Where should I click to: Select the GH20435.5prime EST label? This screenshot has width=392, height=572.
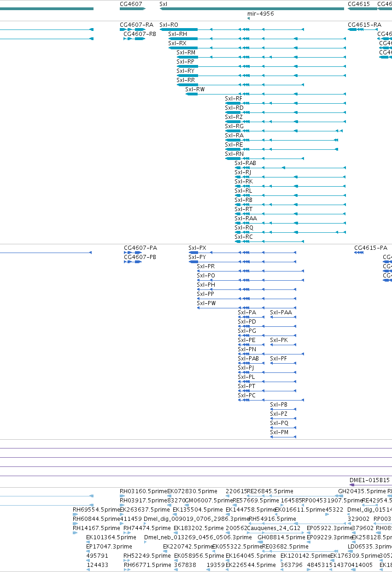point(362,491)
